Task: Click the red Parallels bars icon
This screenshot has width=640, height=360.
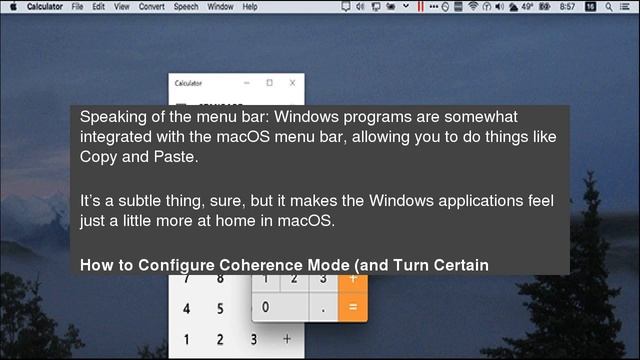Action: coord(420,7)
